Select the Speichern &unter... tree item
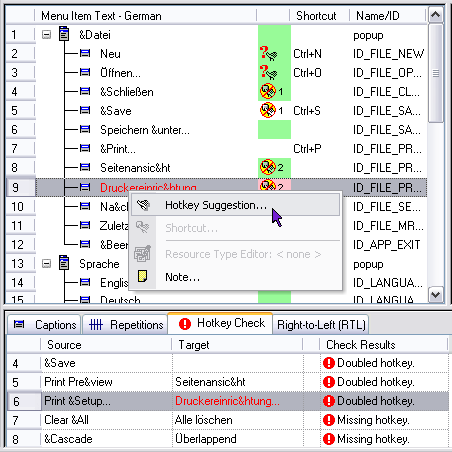452x452 pixels. (145, 130)
